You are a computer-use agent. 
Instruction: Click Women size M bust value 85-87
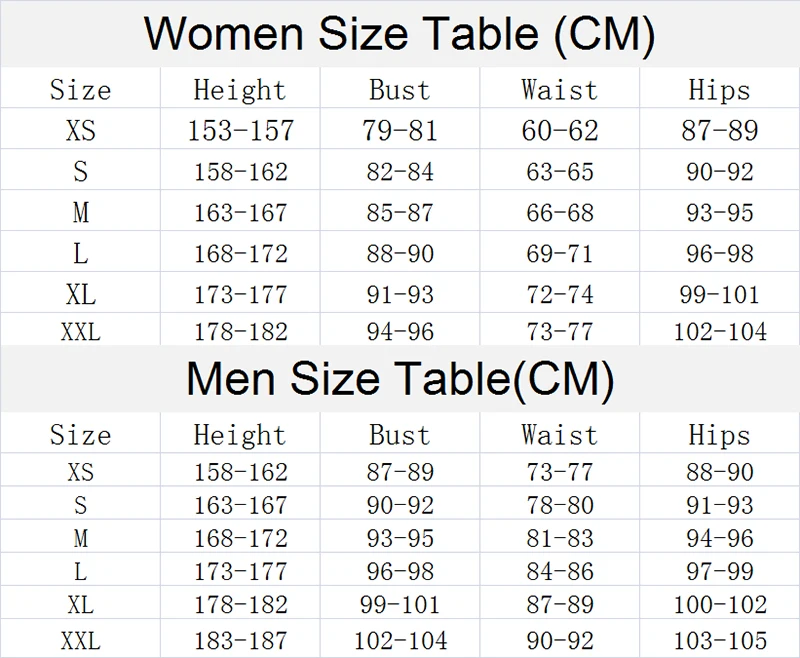(x=400, y=213)
